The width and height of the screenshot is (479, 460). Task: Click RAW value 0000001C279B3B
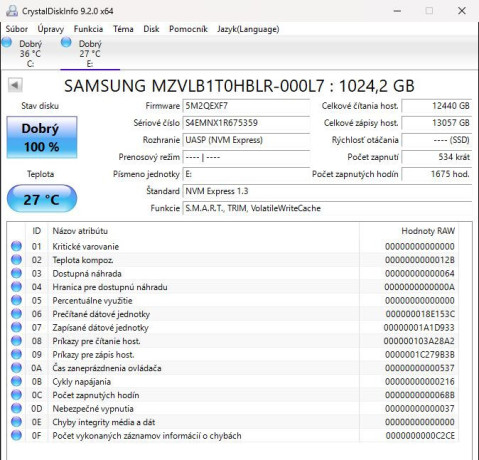(420, 355)
